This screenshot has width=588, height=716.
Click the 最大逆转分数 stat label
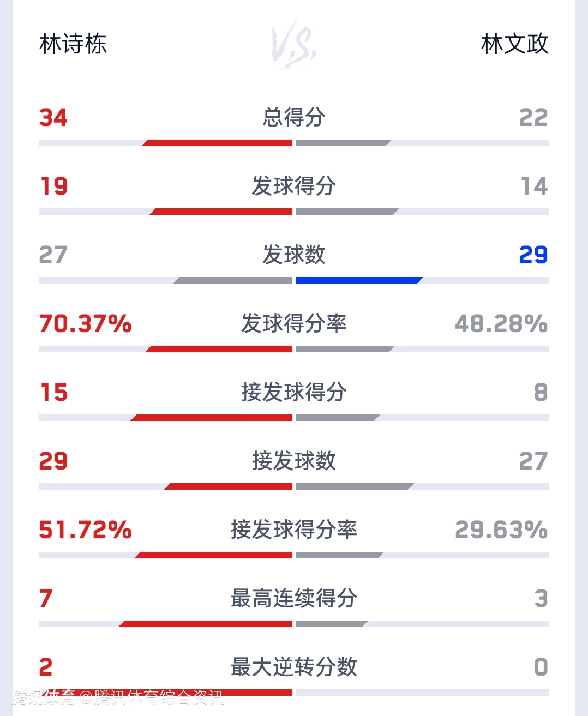point(294,667)
